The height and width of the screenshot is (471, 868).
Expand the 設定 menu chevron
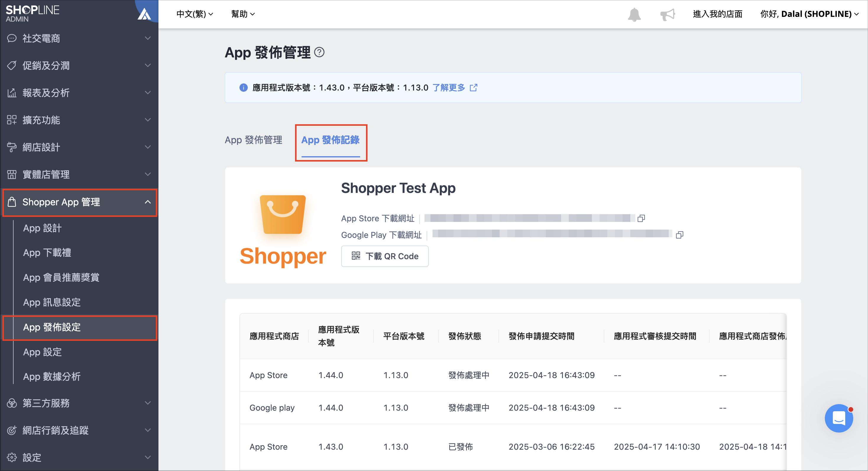(148, 457)
